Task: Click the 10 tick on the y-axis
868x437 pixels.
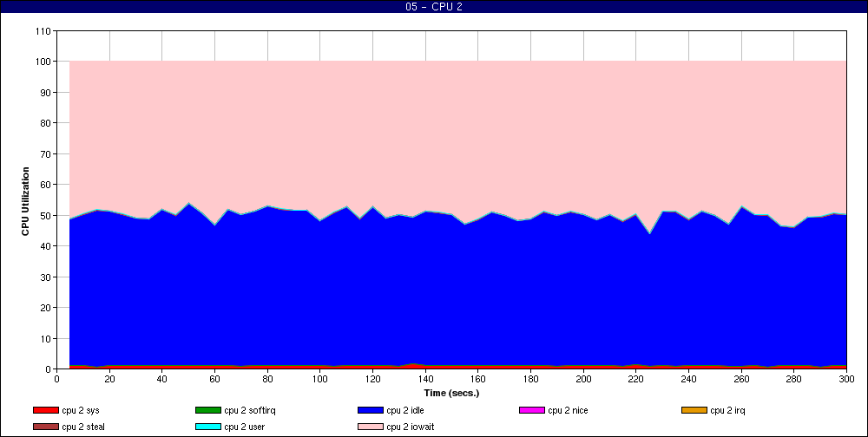Action: tap(45, 338)
